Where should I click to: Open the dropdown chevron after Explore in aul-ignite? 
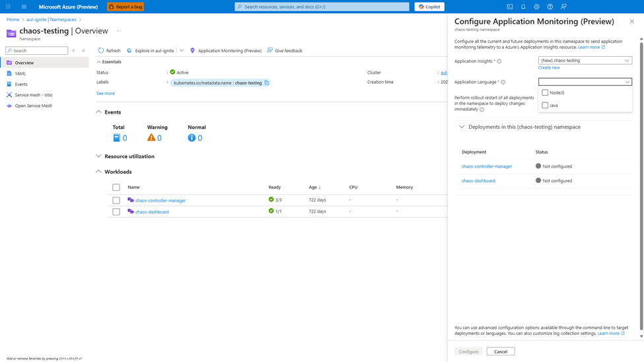click(182, 51)
